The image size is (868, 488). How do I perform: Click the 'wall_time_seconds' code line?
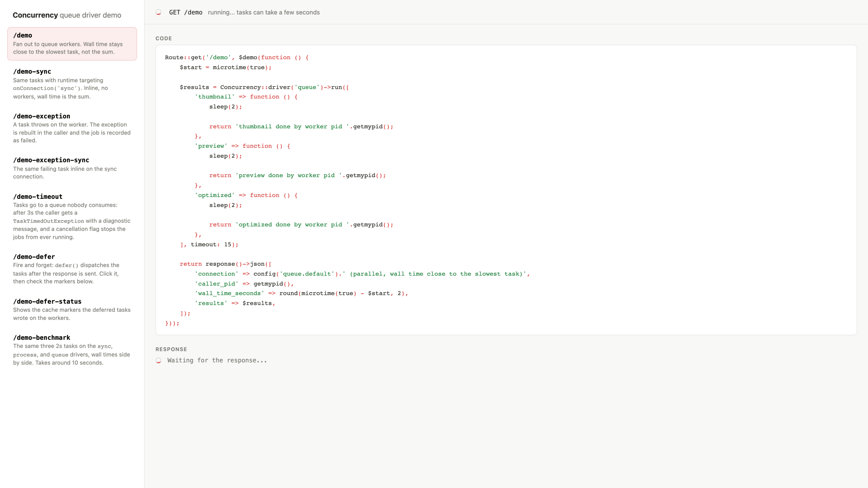[x=301, y=294]
